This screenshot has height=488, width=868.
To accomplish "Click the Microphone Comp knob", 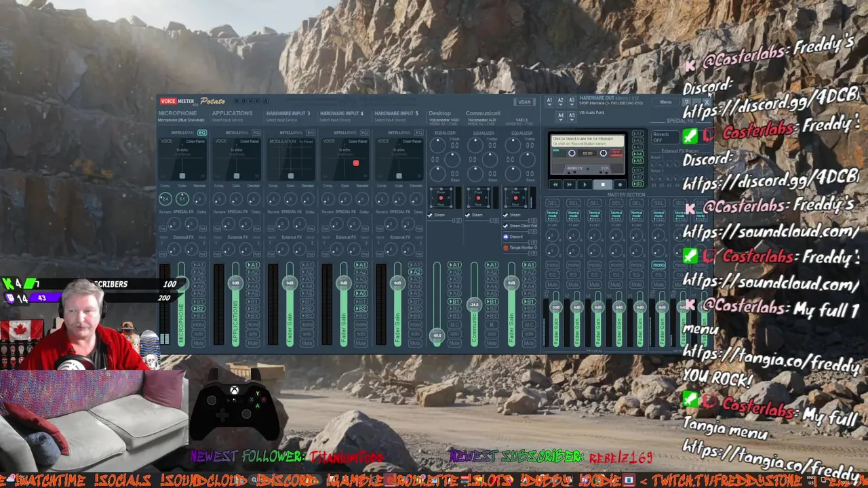I will (x=165, y=199).
